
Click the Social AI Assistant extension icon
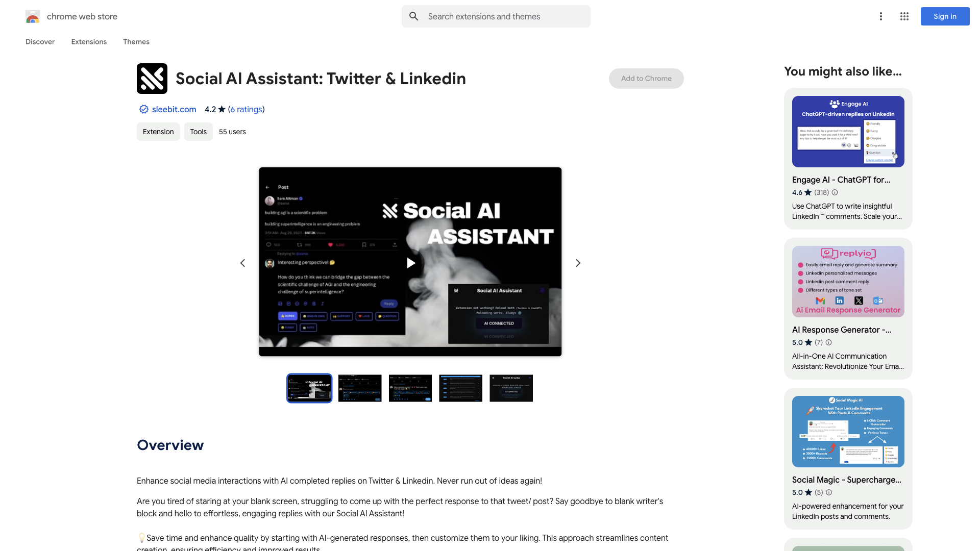pyautogui.click(x=152, y=78)
